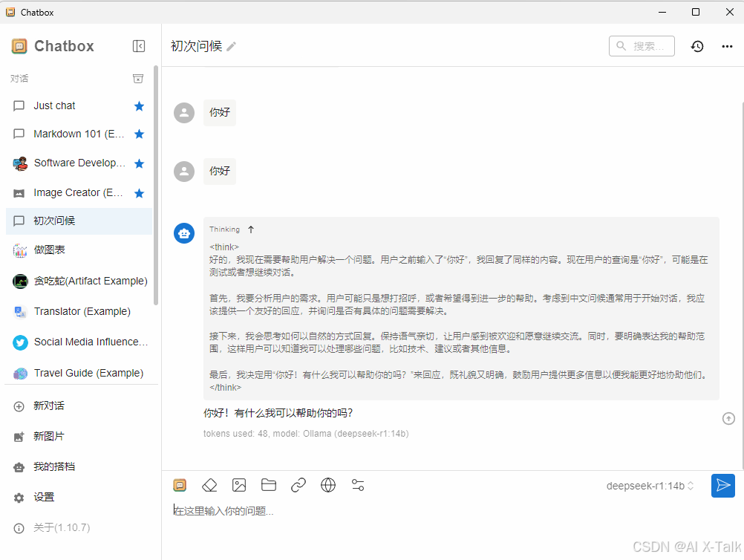Attach a file via folder icon
This screenshot has width=744, height=560.
(269, 485)
